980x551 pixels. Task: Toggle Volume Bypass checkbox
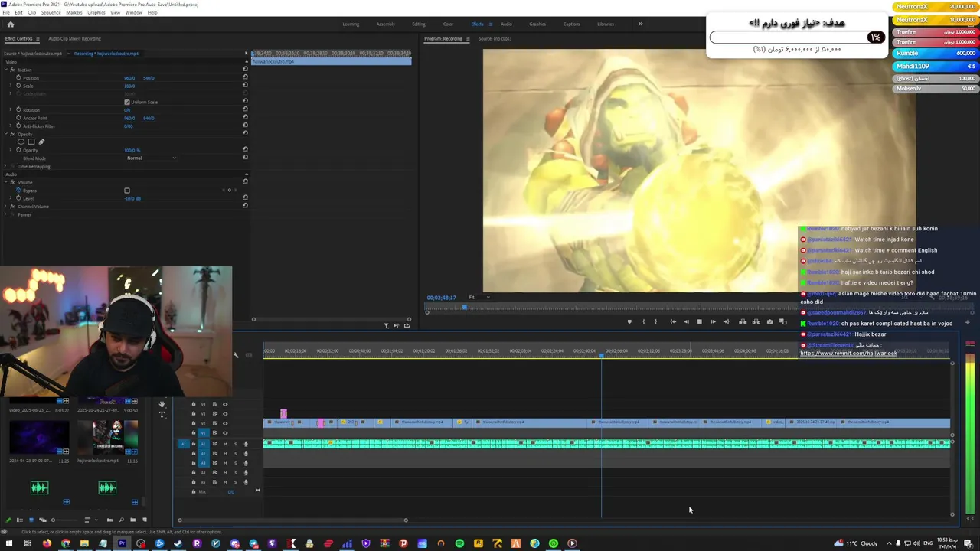click(x=127, y=191)
